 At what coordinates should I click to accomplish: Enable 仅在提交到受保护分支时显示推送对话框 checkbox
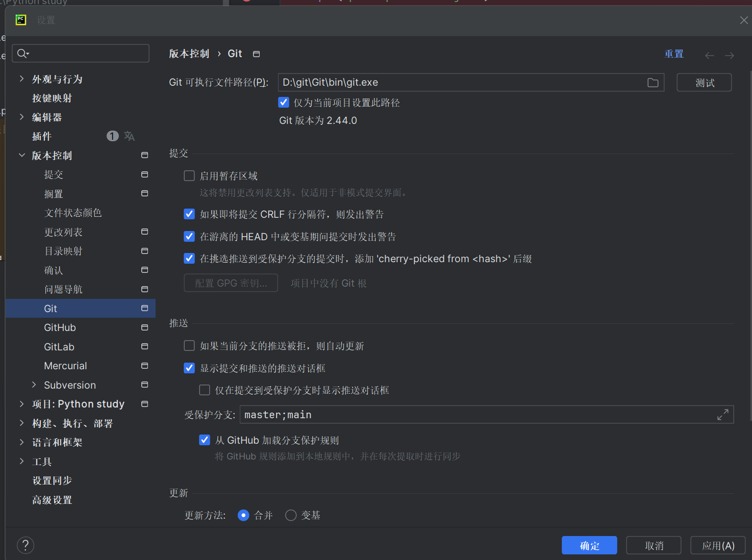point(205,390)
